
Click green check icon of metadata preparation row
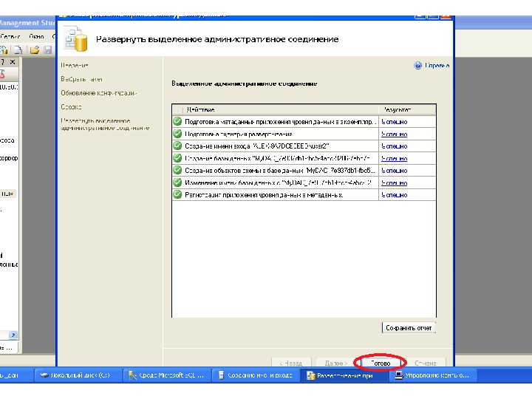(x=177, y=121)
